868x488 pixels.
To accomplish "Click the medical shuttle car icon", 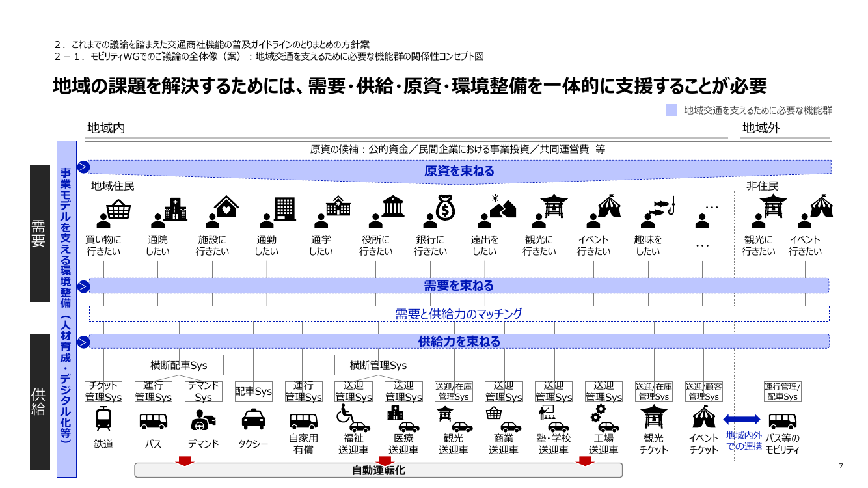I will pos(403,418).
